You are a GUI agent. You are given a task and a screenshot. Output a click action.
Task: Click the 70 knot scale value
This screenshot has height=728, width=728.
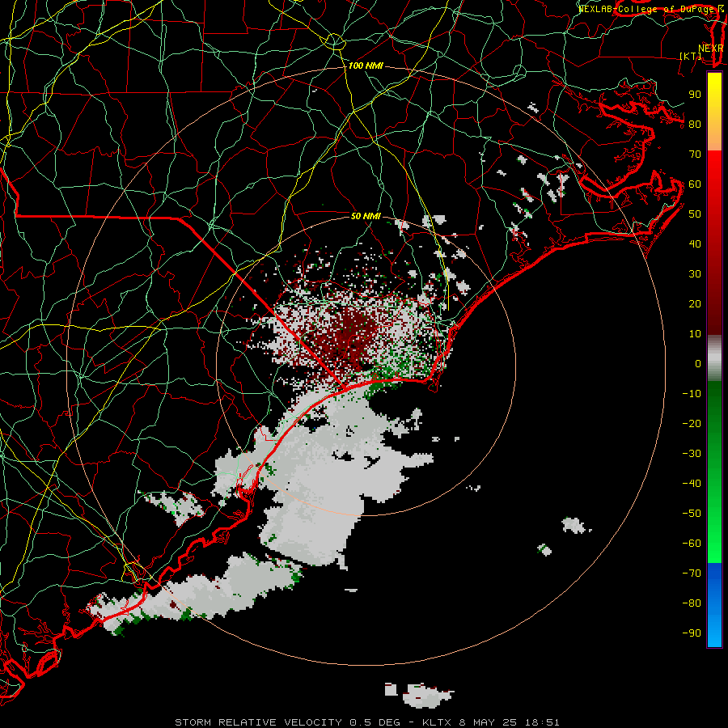[x=695, y=154]
